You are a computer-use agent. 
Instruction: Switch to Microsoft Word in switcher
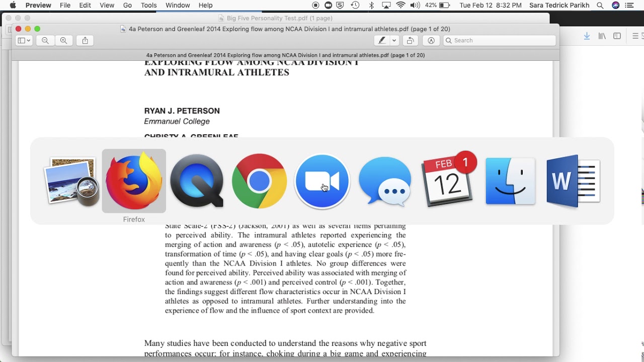point(573,181)
